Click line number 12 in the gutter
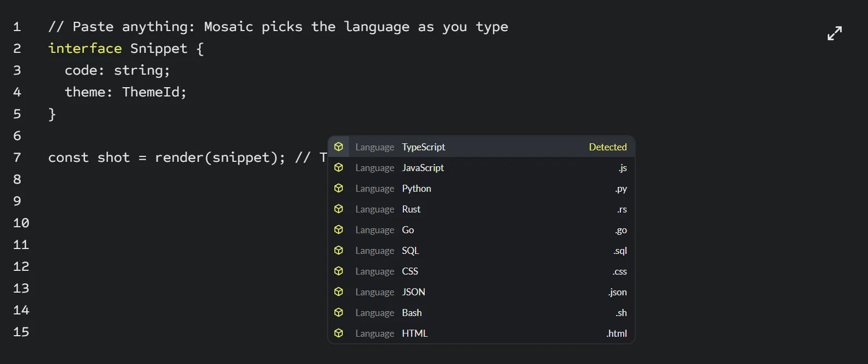Viewport: 868px width, 364px height. pos(21,266)
